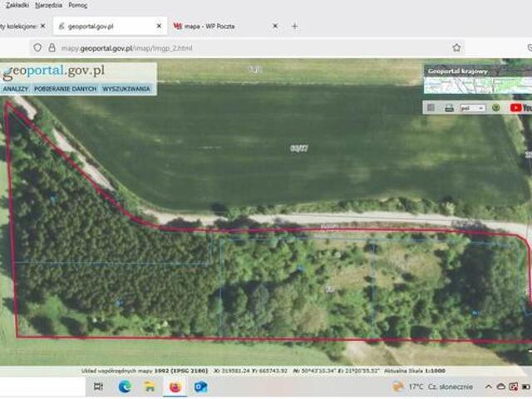Click the green help icon
Image resolution: width=532 pixels, height=399 pixels.
click(x=496, y=107)
